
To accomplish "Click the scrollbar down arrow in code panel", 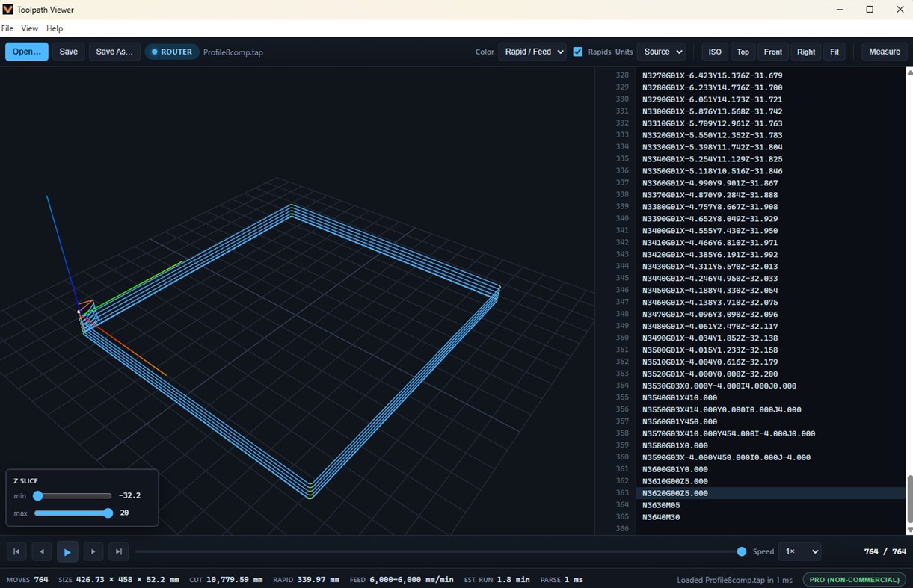I will [x=909, y=530].
